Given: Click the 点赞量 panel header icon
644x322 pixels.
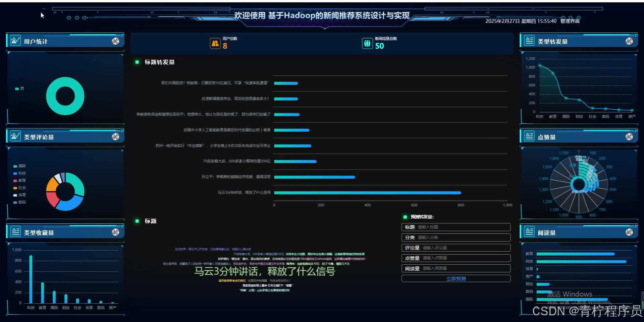Looking at the screenshot, I should pos(529,136).
